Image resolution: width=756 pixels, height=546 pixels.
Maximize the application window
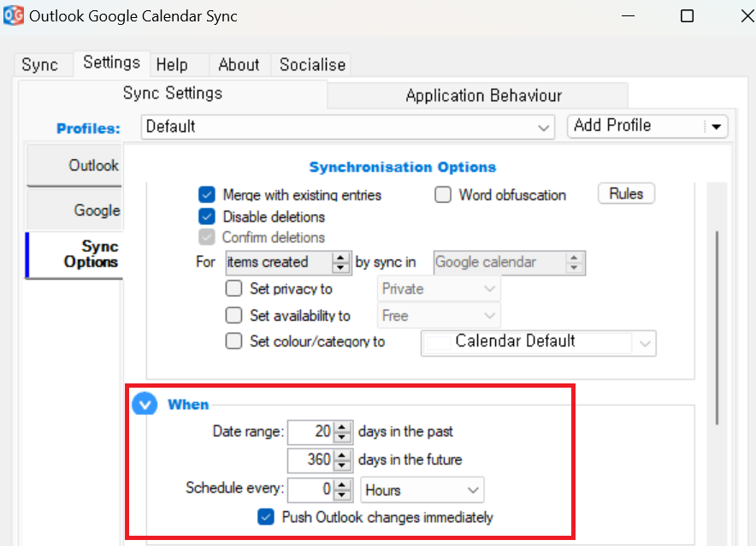687,16
